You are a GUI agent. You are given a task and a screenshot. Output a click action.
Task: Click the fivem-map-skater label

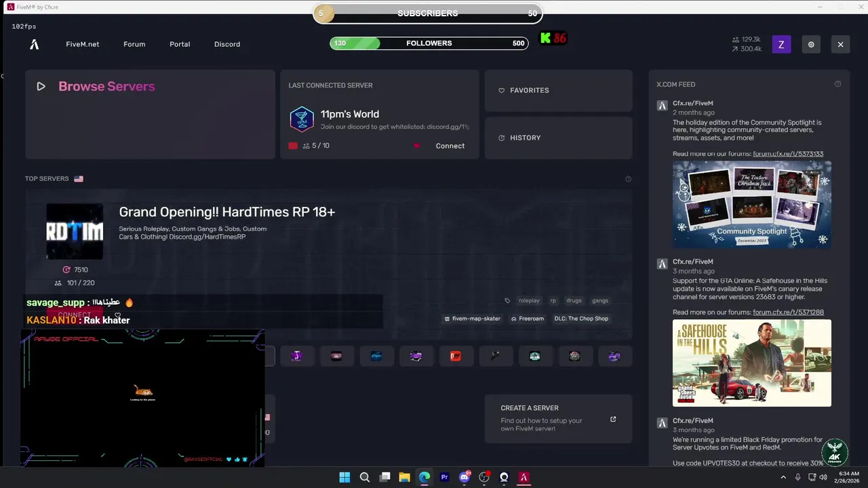(472, 319)
